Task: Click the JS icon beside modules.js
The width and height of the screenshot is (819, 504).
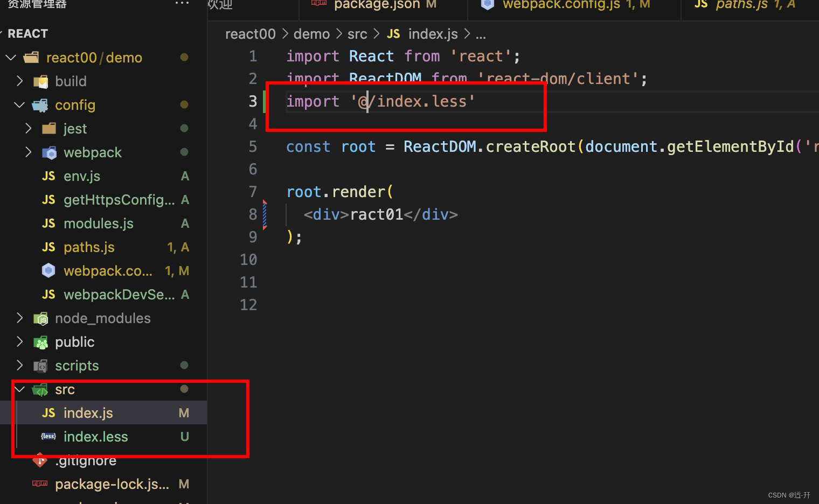Action: click(48, 223)
